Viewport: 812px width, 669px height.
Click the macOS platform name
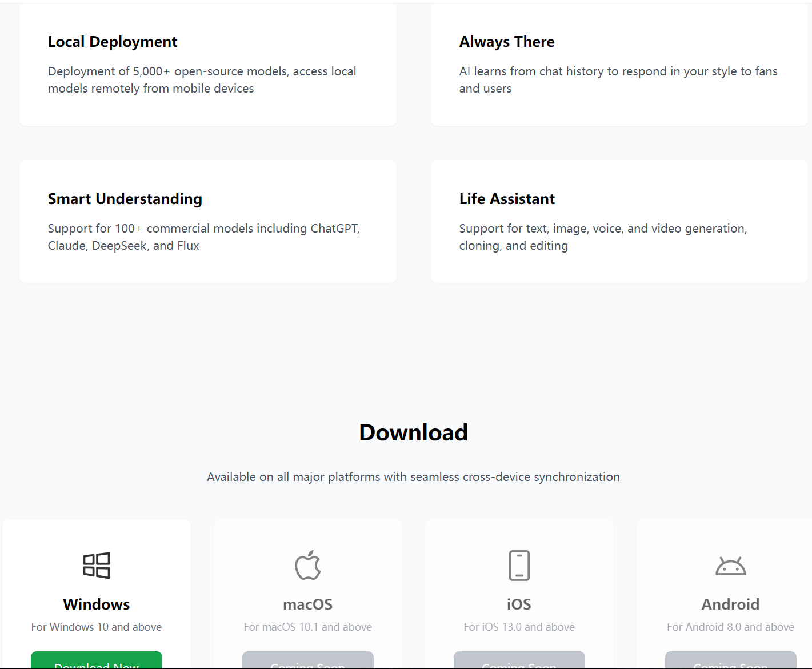308,604
